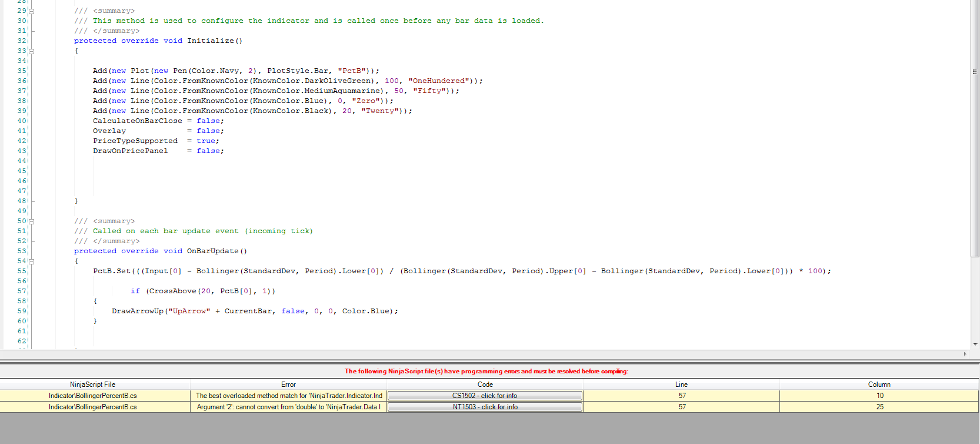The width and height of the screenshot is (980, 444).
Task: Click the value 100 in the OneHundered line
Action: coord(392,81)
